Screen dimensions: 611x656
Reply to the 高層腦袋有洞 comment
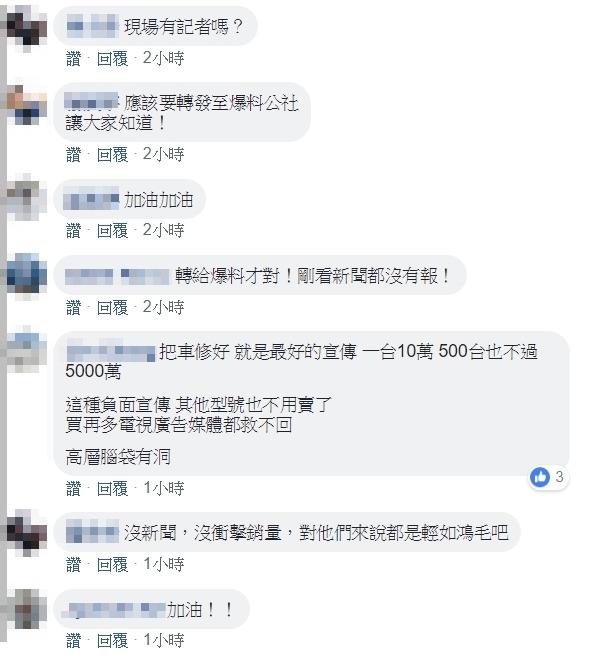tap(112, 488)
